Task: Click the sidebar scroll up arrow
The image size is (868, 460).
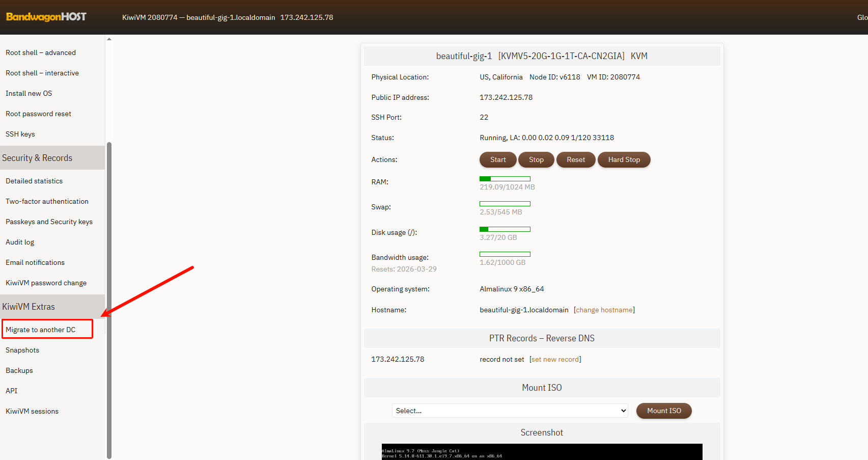Action: coord(109,39)
